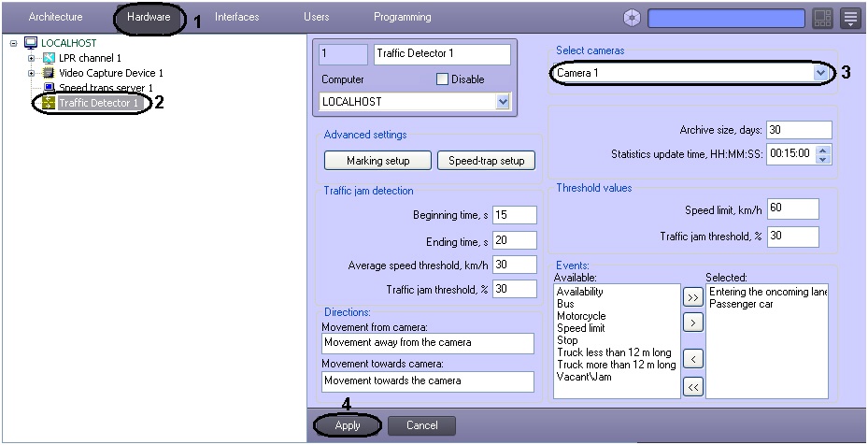This screenshot has height=445, width=868.
Task: Click the blue search field in top bar
Action: [x=726, y=19]
